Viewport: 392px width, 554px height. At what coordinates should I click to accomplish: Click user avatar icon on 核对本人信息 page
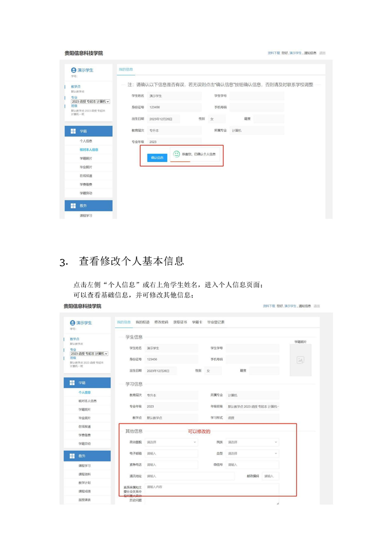click(74, 70)
